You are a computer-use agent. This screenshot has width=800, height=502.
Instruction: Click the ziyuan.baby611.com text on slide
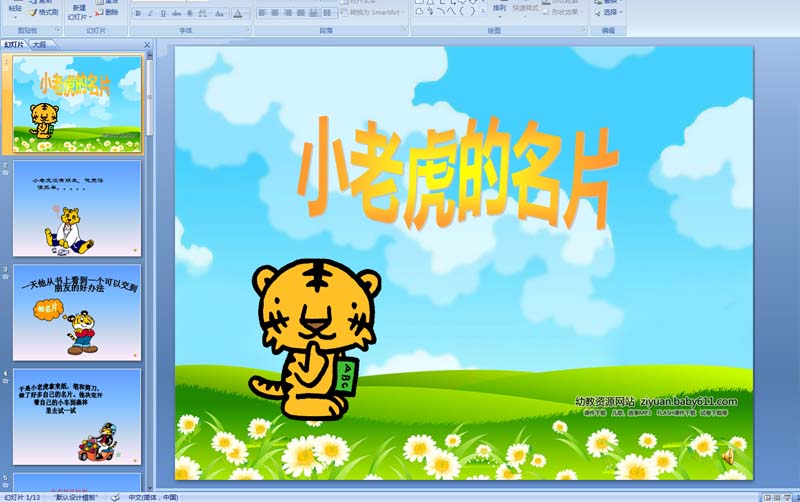[x=689, y=401]
